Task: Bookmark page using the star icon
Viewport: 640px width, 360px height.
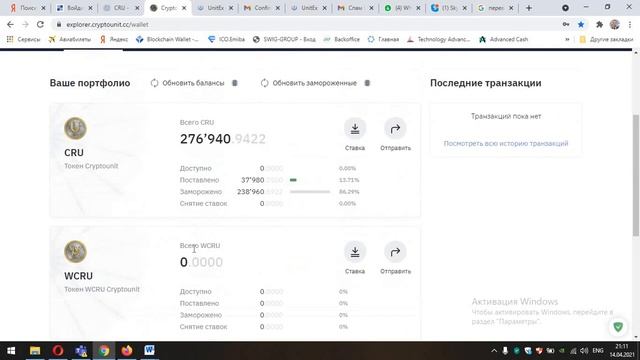Action: click(581, 24)
